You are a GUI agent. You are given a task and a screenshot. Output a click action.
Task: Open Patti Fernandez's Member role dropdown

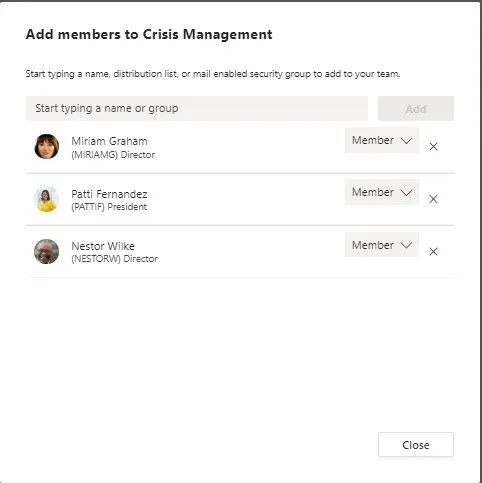pos(382,192)
